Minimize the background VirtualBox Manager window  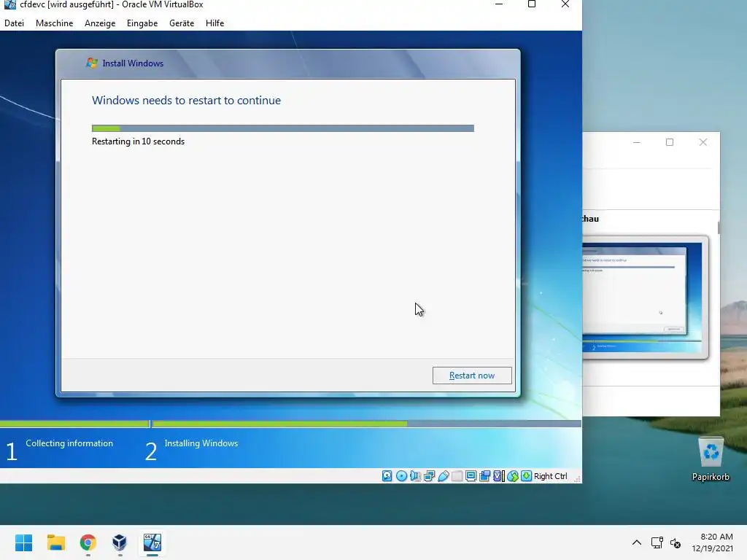coord(636,142)
